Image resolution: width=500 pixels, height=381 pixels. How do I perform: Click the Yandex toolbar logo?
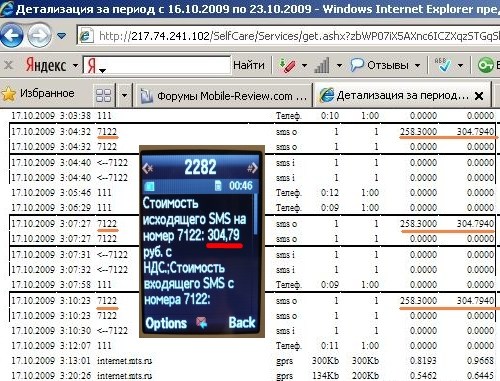point(46,65)
